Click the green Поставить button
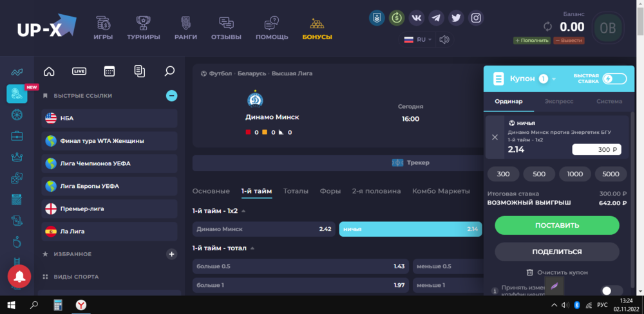 tap(557, 225)
